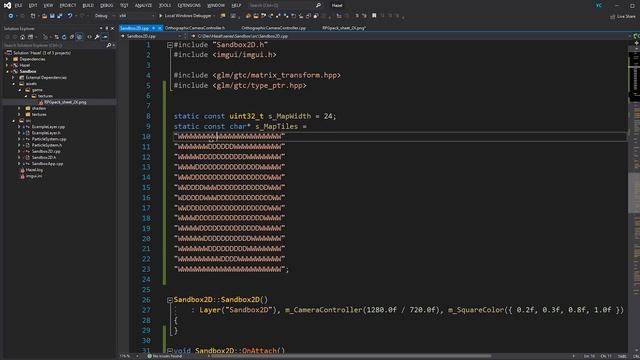The image size is (640, 360).
Task: Expand External Dependencies node
Action: (13, 78)
